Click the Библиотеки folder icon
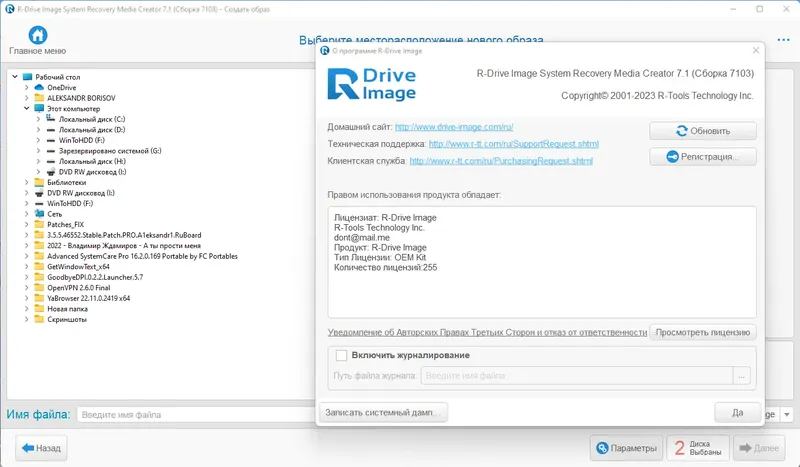Screen dimensions: 800x467 (x=39, y=182)
